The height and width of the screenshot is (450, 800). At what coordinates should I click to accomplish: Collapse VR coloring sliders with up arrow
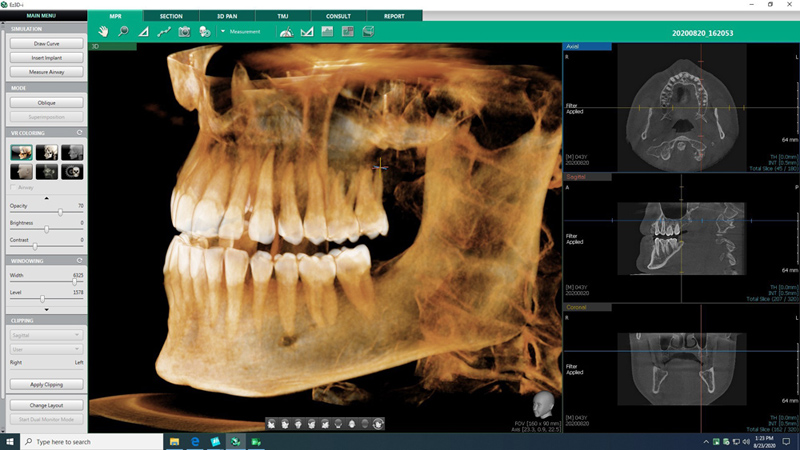[46, 198]
